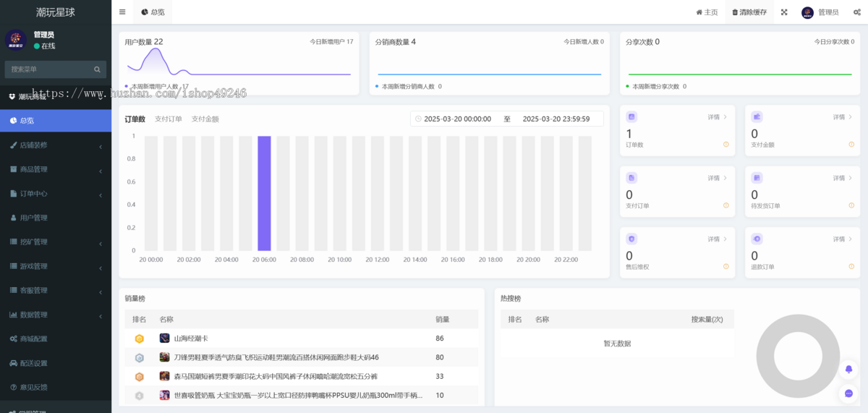The width and height of the screenshot is (868, 413).
Task: Switch to the 总览 page tab
Action: coord(153,12)
